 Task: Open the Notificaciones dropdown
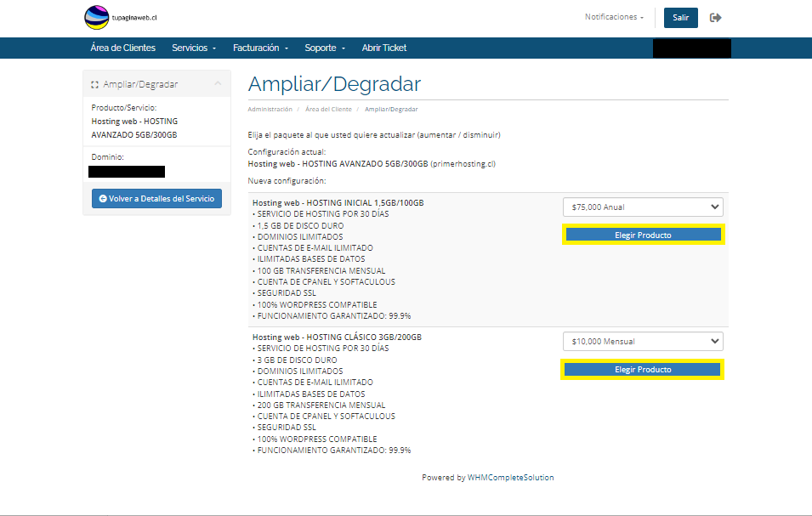tap(614, 17)
